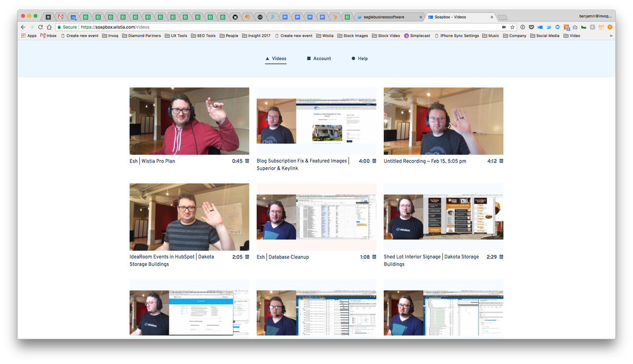
Task: Open the blue chat bubble extension
Action: pyautogui.click(x=558, y=27)
